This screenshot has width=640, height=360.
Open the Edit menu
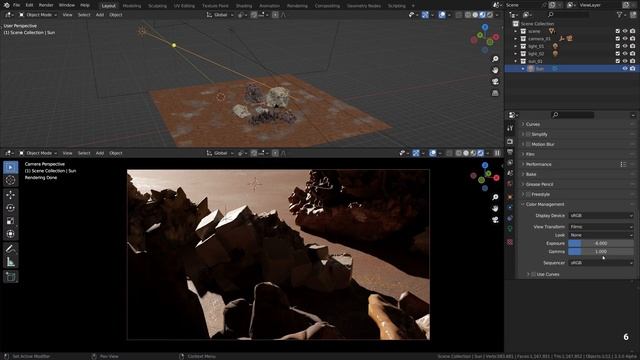(29, 5)
